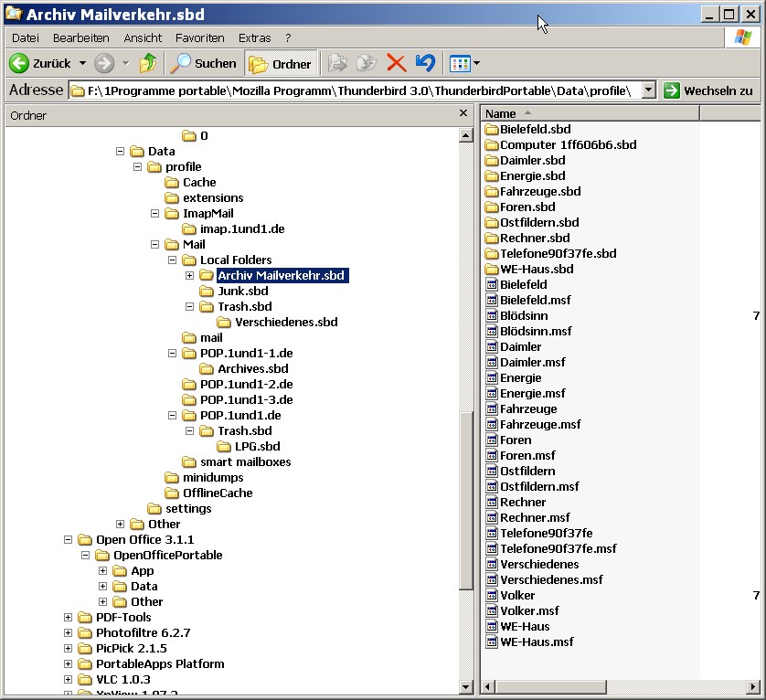Collapse the Open Office 3.1.1 node

[69, 539]
